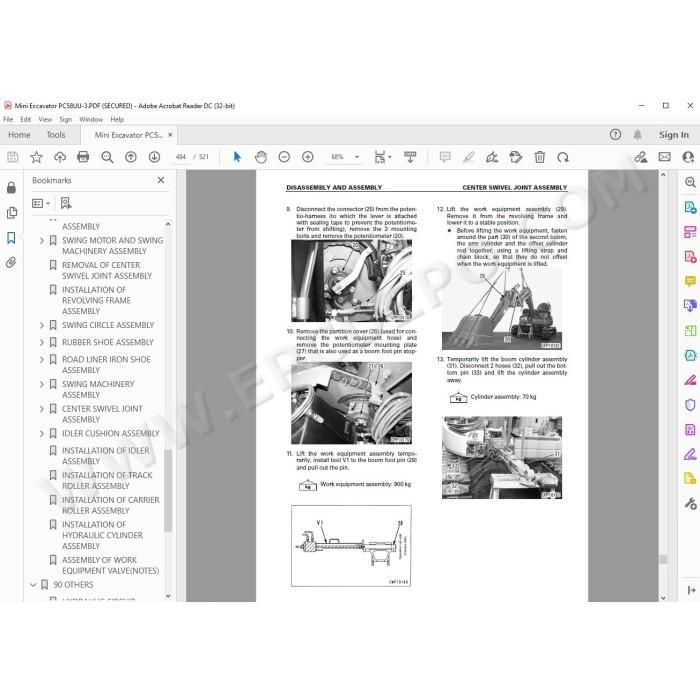Add the document to starred files
This screenshot has width=700, height=700.
pos(36,157)
